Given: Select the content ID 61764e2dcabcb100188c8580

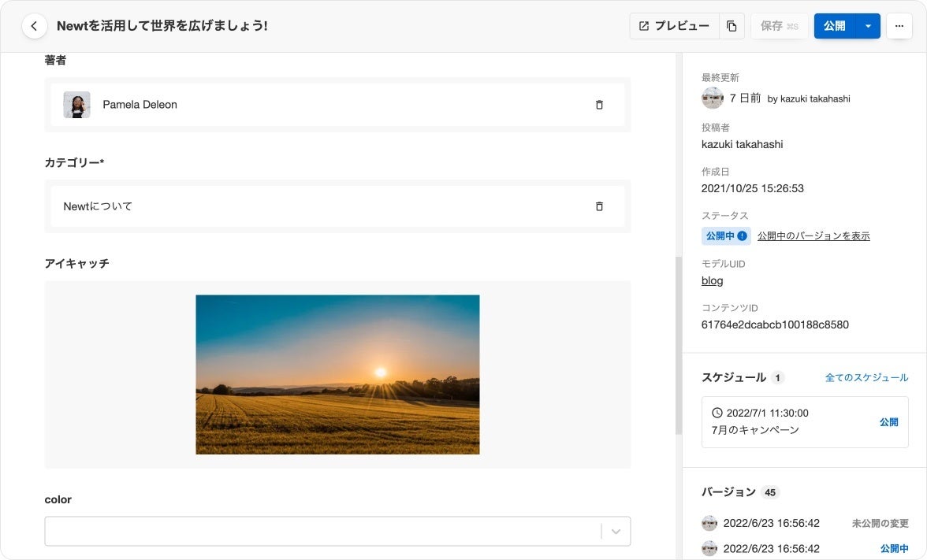Looking at the screenshot, I should (x=775, y=325).
